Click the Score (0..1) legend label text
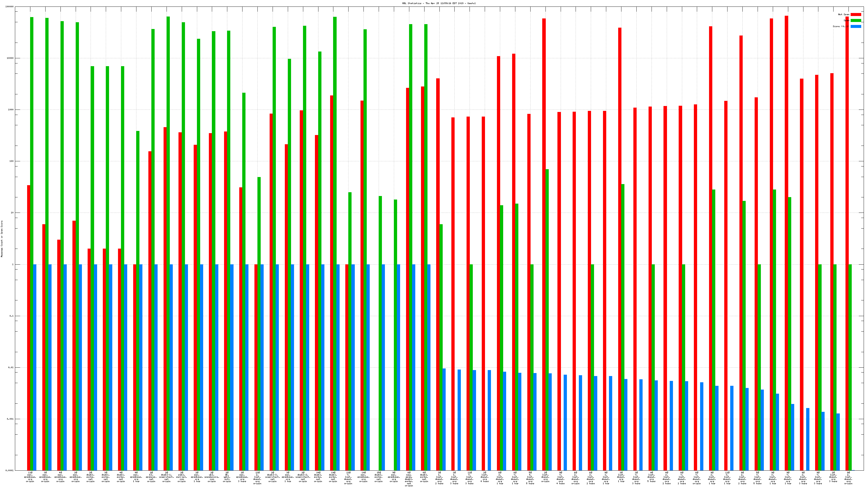This screenshot has height=488, width=868. coord(841,26)
